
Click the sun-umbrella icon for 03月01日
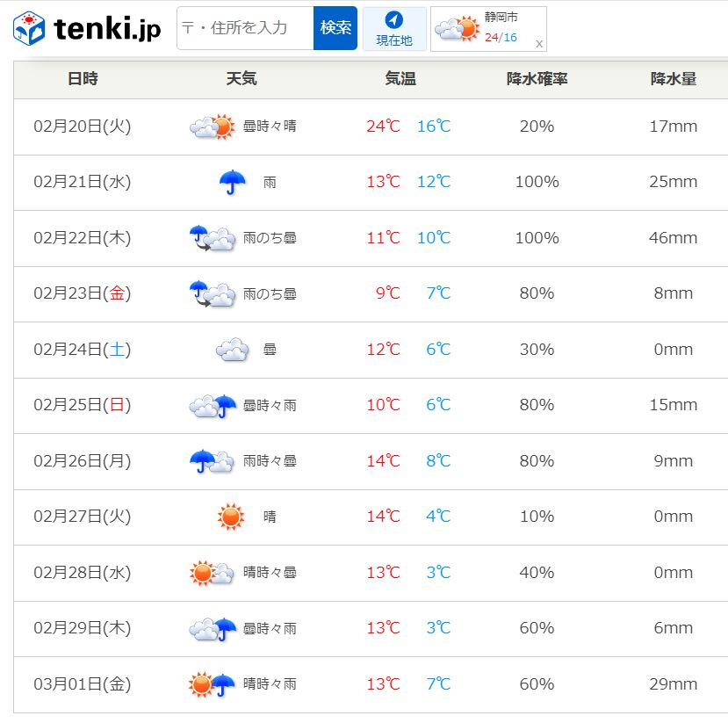[x=213, y=684]
